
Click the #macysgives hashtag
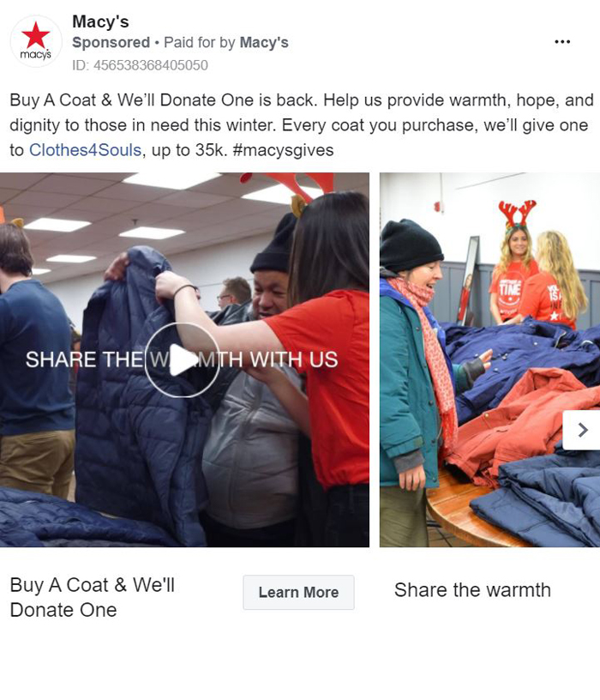[x=283, y=150]
